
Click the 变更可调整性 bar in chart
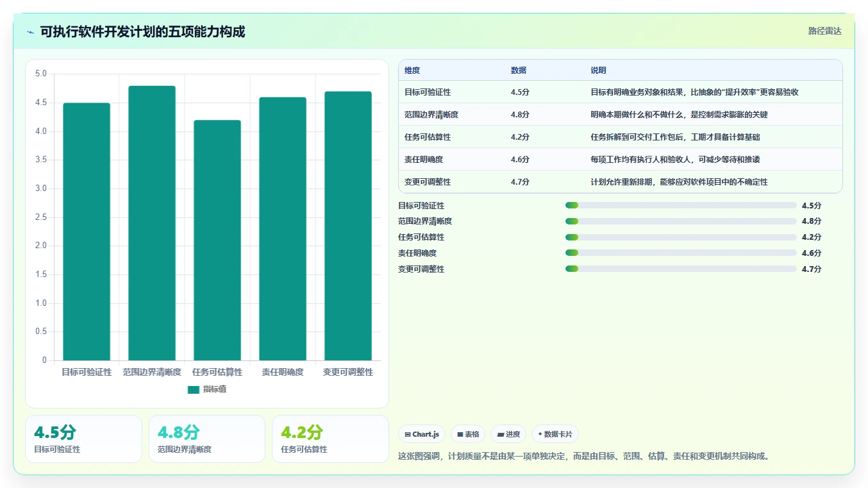tap(348, 226)
